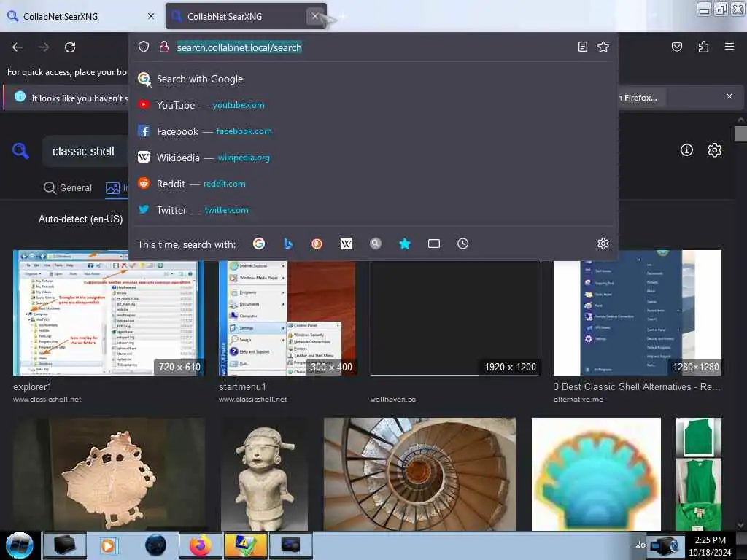Select the Wikipedia suggestion

[x=373, y=157]
